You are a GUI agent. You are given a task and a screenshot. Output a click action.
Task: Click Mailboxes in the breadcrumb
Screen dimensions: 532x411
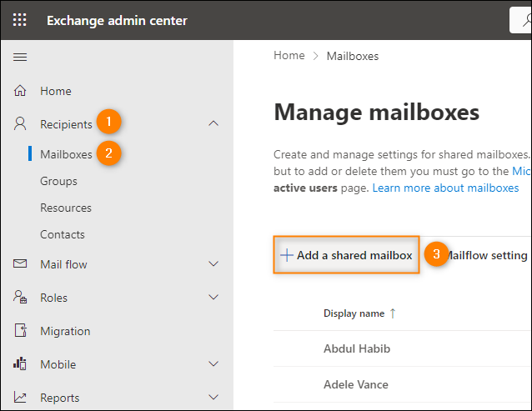tap(353, 56)
